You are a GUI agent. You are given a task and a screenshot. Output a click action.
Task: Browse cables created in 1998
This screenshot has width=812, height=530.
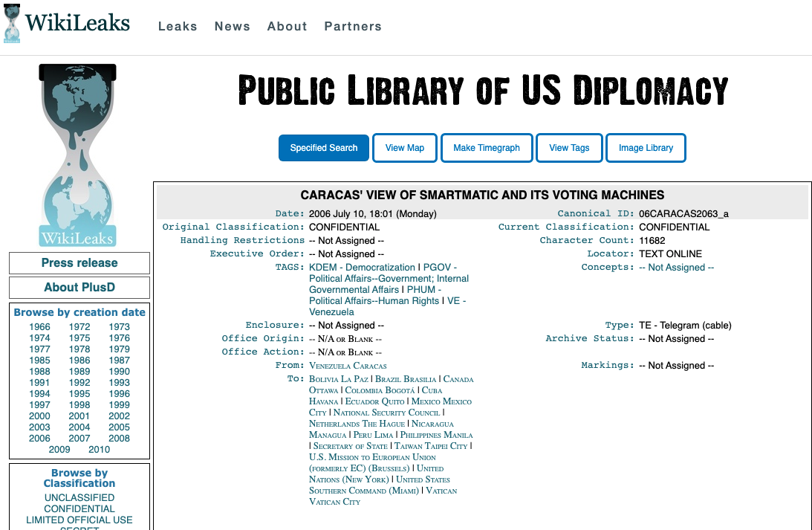coord(79,404)
